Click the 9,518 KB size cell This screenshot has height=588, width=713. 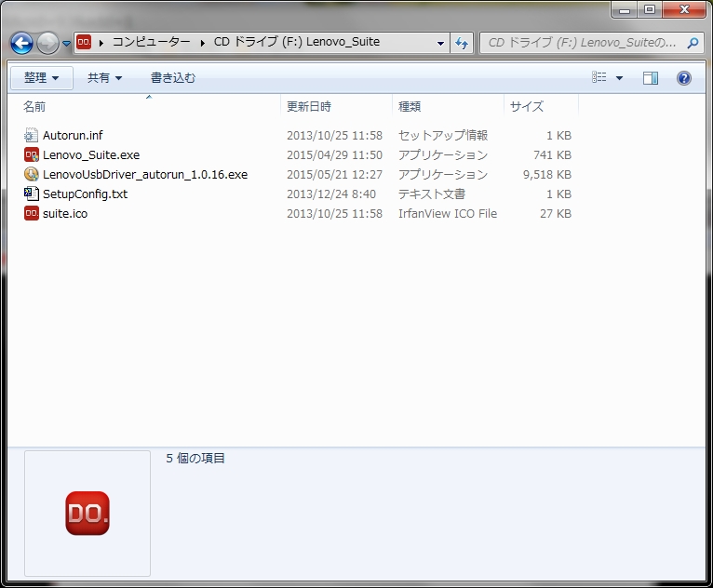tap(547, 175)
